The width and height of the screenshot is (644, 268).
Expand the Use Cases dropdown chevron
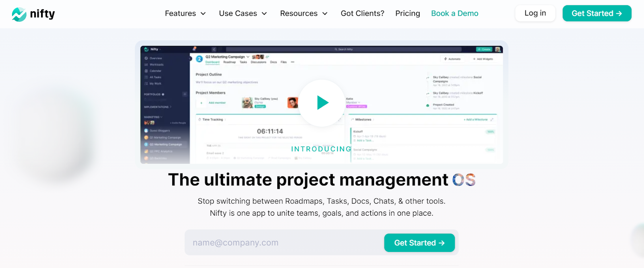point(264,14)
